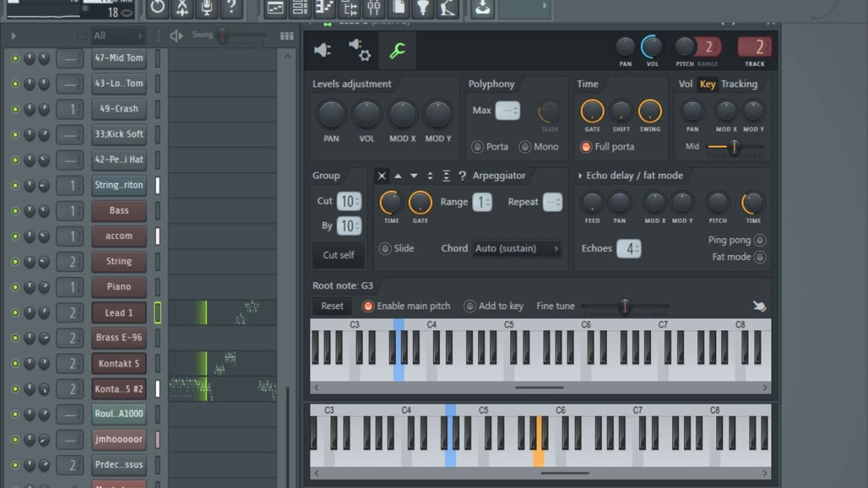Open the plugin tab with plug icon
868x488 pixels.
click(323, 50)
